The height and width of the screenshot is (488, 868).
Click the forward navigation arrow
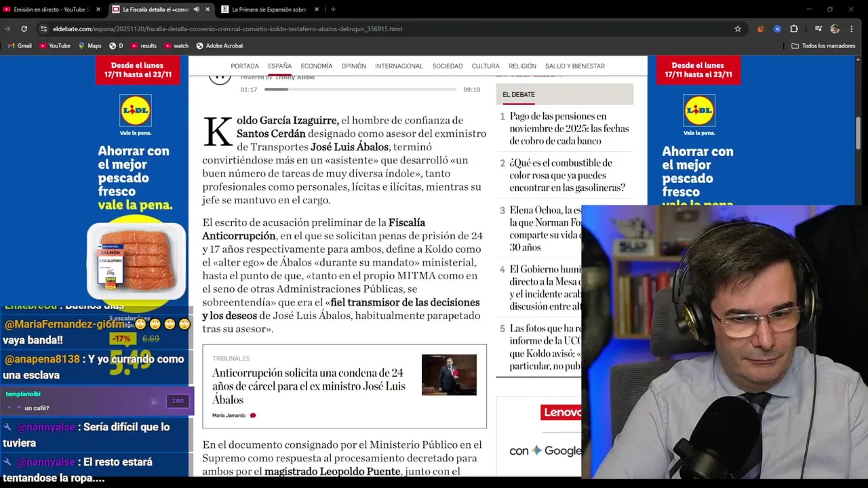[x=7, y=29]
